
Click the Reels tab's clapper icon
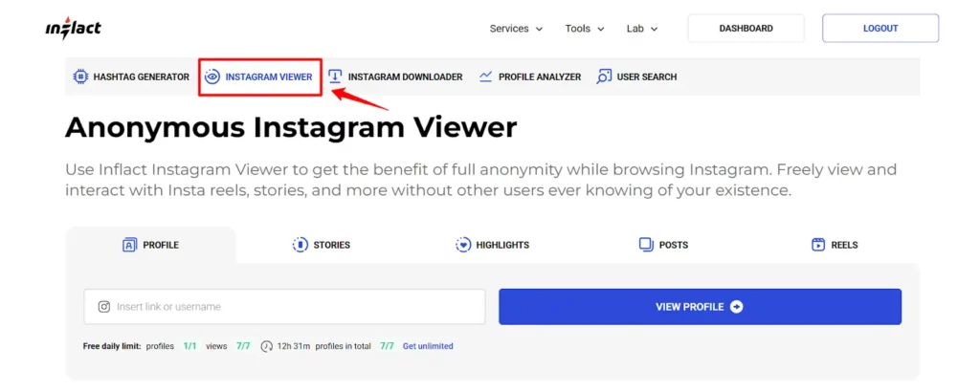(x=818, y=245)
